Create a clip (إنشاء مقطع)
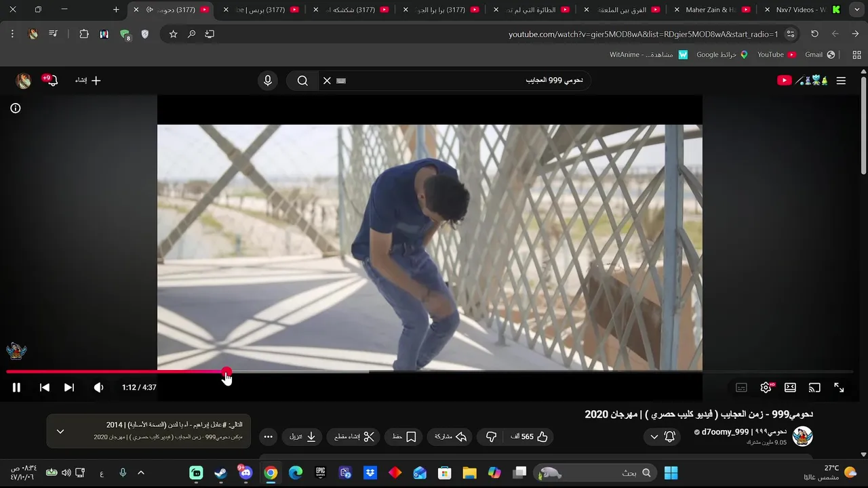868x488 pixels. [x=354, y=437]
